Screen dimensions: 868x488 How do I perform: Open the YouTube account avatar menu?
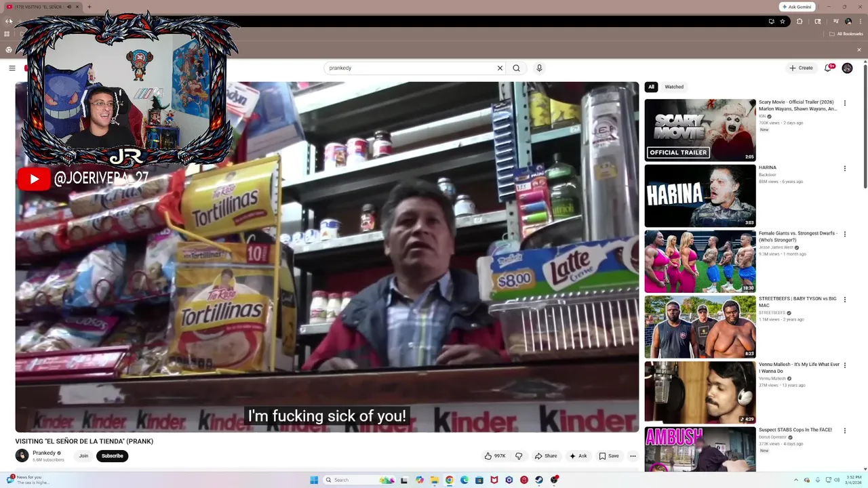(847, 68)
